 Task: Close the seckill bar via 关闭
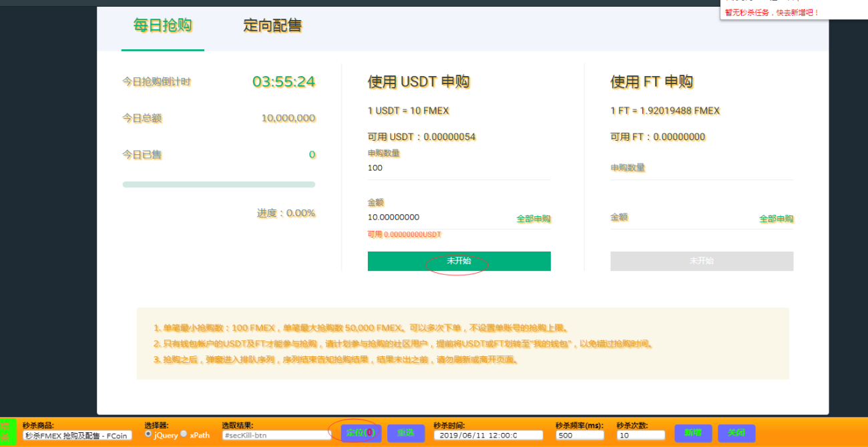(736, 433)
